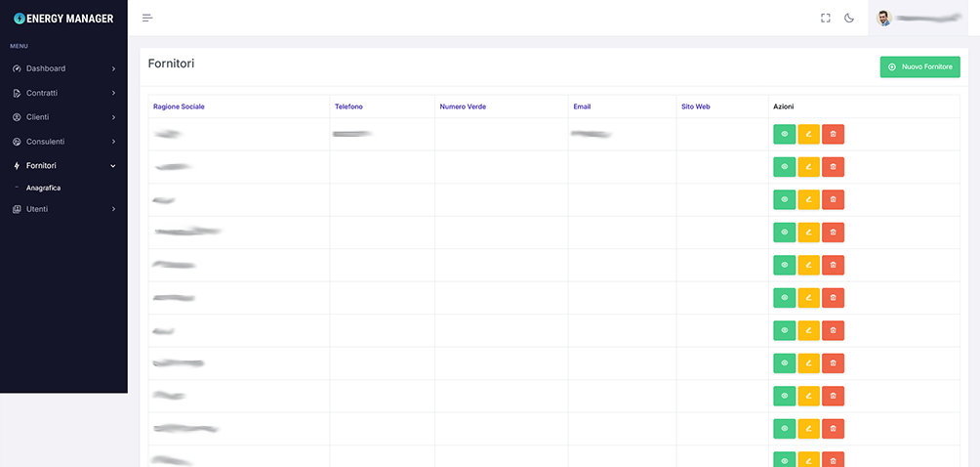Screen dimensions: 980x467
Task: Open the Consulenti menu item
Action: pyautogui.click(x=63, y=142)
